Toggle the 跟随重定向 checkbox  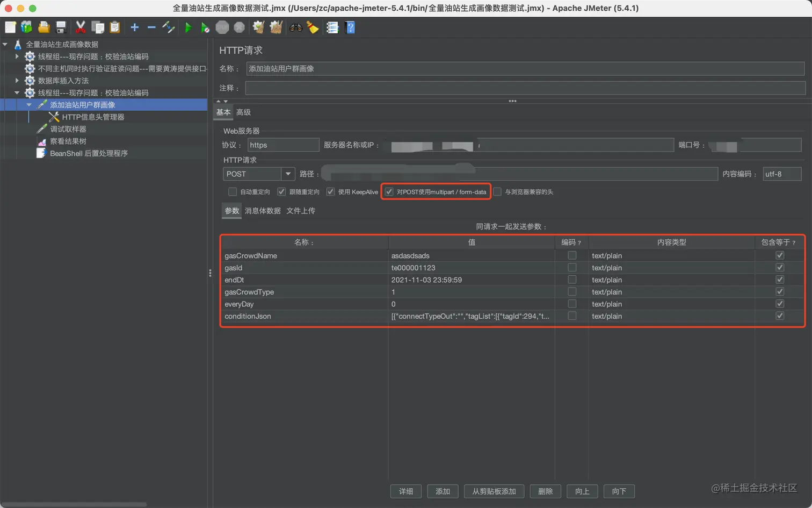click(281, 192)
